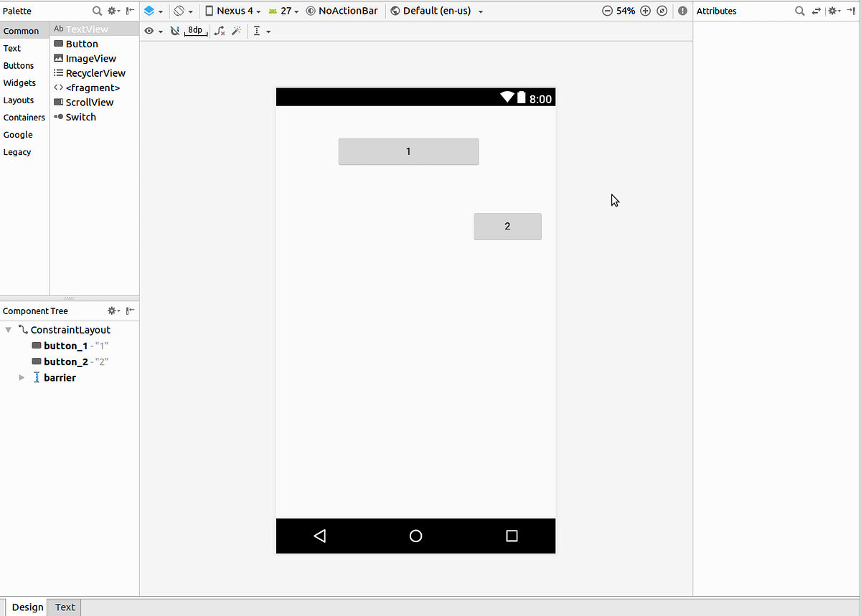Screen dimensions: 861x616
Task: Click the zoom to fit icon
Action: (662, 11)
